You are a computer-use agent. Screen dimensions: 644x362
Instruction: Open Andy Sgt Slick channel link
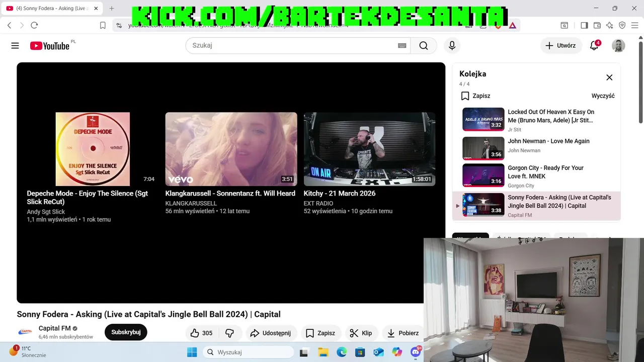coord(46,212)
